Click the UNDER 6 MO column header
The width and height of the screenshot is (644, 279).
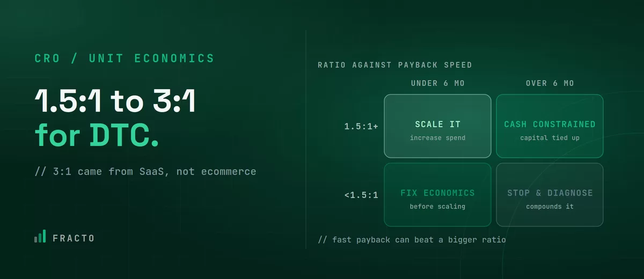coord(438,83)
